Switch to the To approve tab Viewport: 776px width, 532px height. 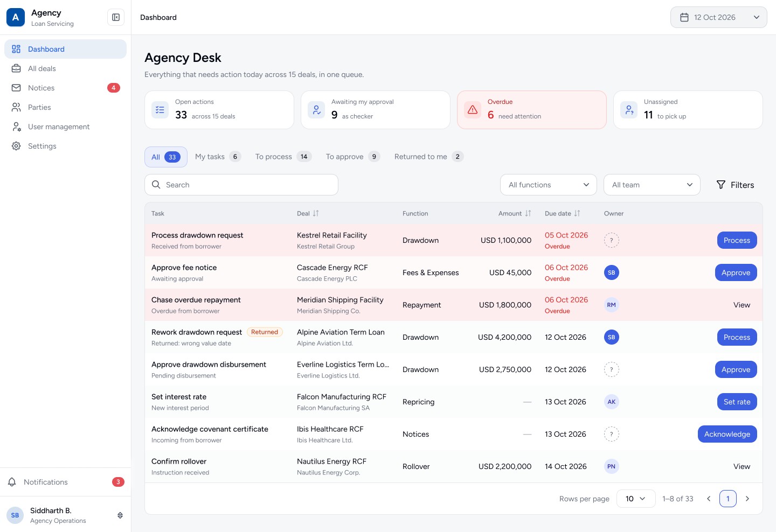click(353, 157)
